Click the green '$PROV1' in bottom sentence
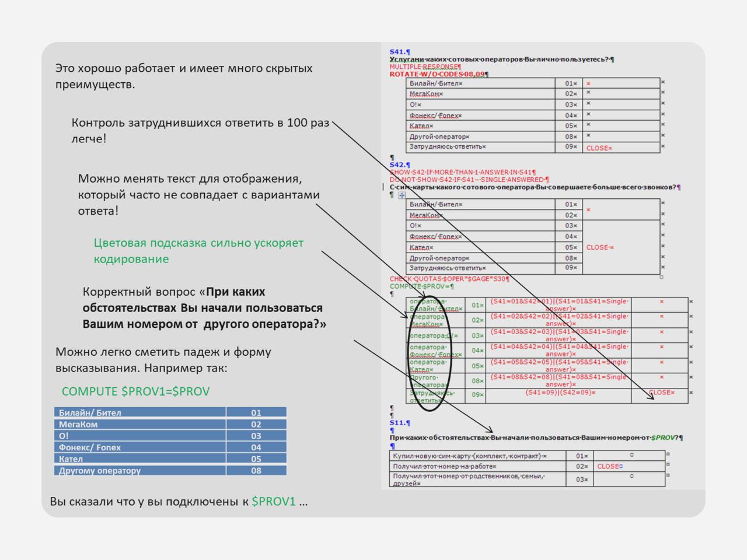The image size is (747, 560). tap(274, 501)
